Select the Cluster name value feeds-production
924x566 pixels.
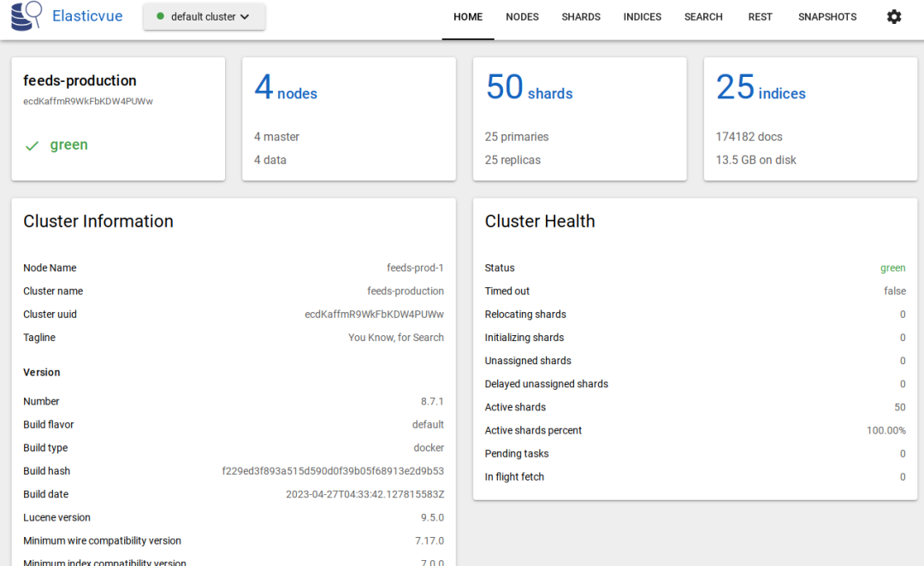coord(406,291)
